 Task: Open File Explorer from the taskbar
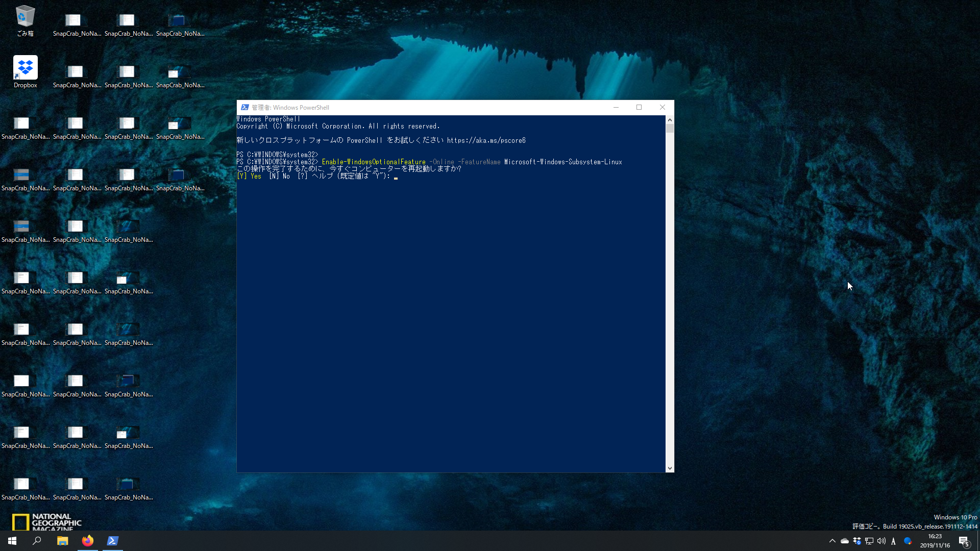pos(62,541)
